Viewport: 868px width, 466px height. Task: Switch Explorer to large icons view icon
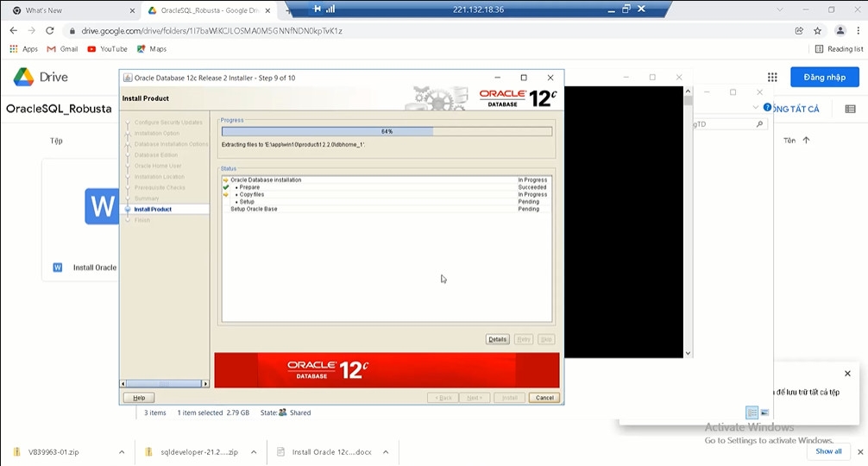(x=764, y=412)
